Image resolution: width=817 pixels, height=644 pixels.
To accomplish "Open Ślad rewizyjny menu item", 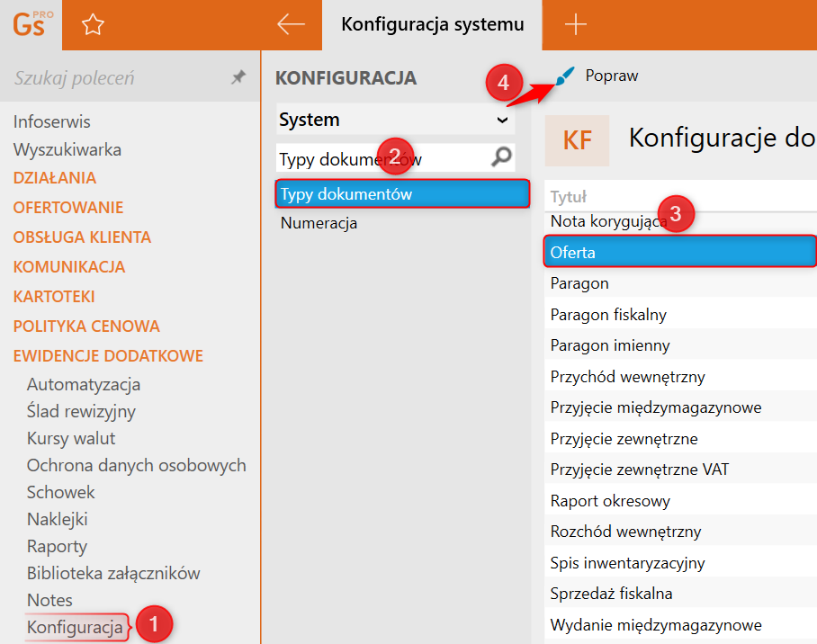I will 81,411.
